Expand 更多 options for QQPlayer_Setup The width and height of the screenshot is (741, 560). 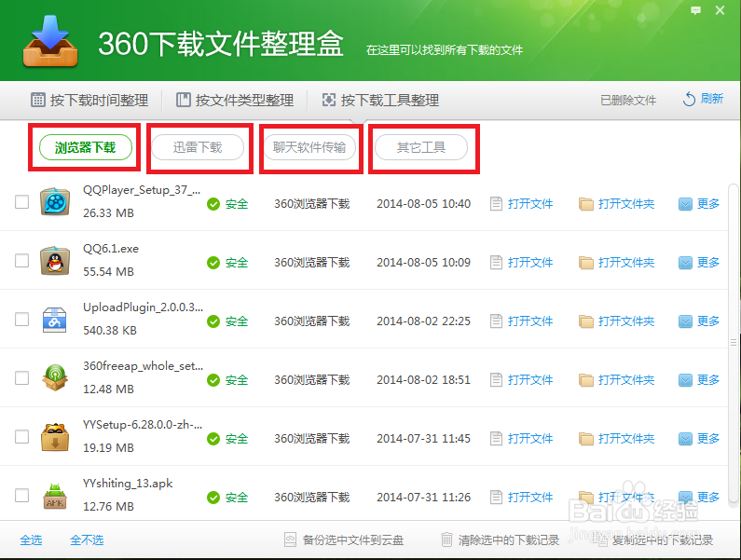[x=699, y=204]
